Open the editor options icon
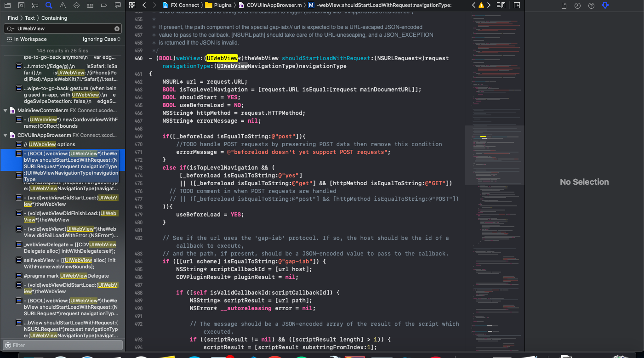The image size is (644, 358). pos(501,5)
